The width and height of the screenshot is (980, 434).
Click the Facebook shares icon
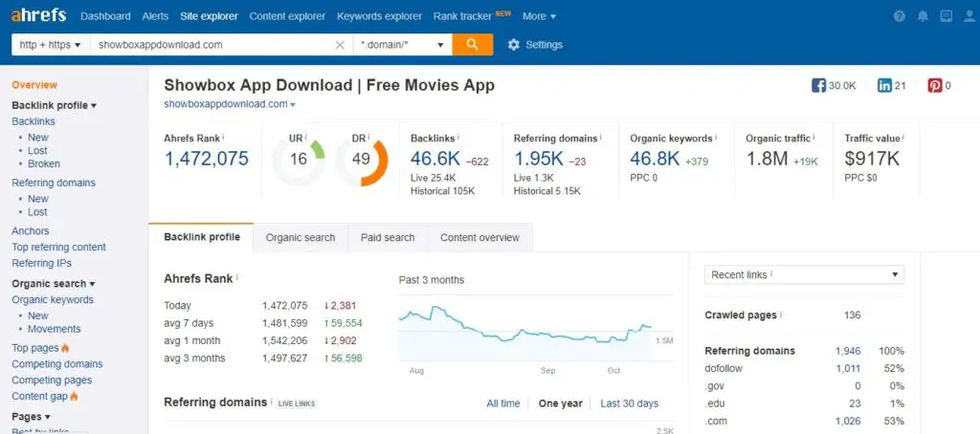point(819,85)
